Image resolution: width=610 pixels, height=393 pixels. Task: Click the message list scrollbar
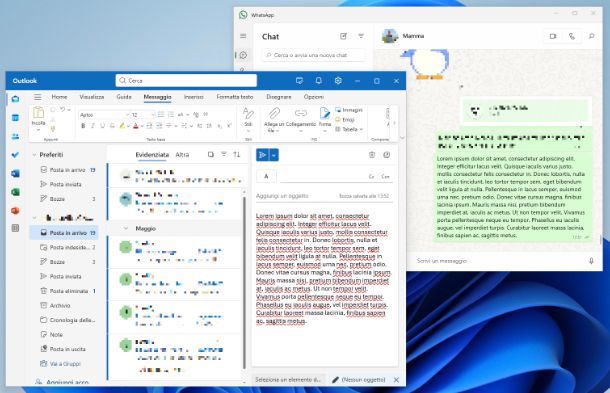244,282
